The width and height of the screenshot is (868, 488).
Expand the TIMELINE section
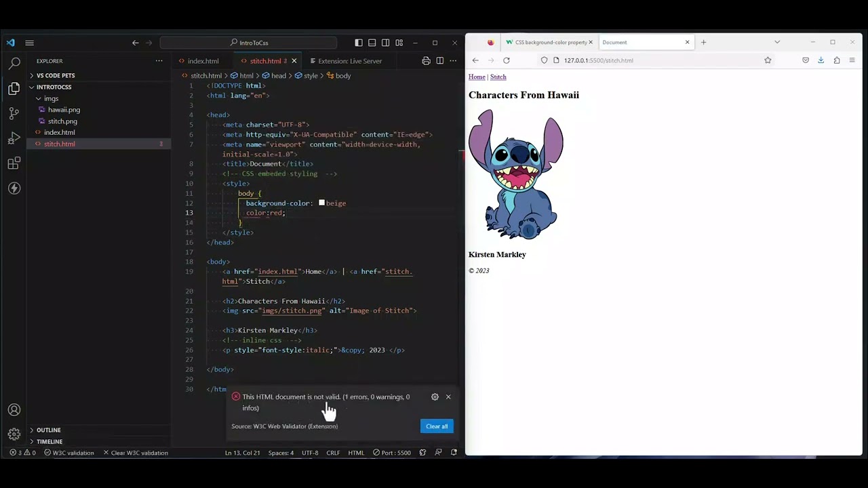tap(50, 441)
